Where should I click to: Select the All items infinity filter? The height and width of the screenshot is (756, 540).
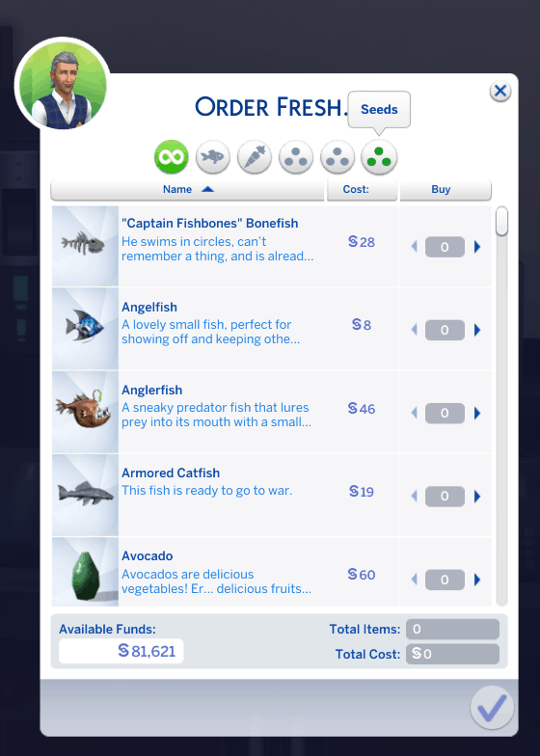(172, 157)
